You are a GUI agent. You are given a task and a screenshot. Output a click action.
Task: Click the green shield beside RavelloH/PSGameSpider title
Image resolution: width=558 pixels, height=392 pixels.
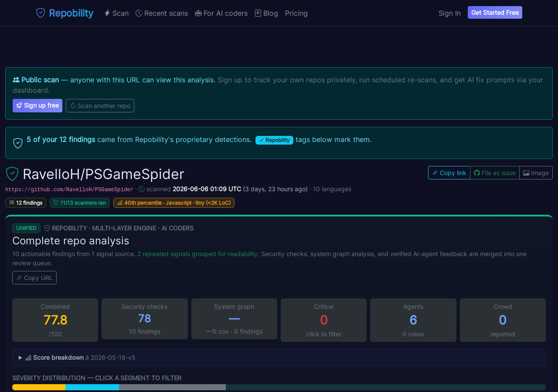point(12,174)
